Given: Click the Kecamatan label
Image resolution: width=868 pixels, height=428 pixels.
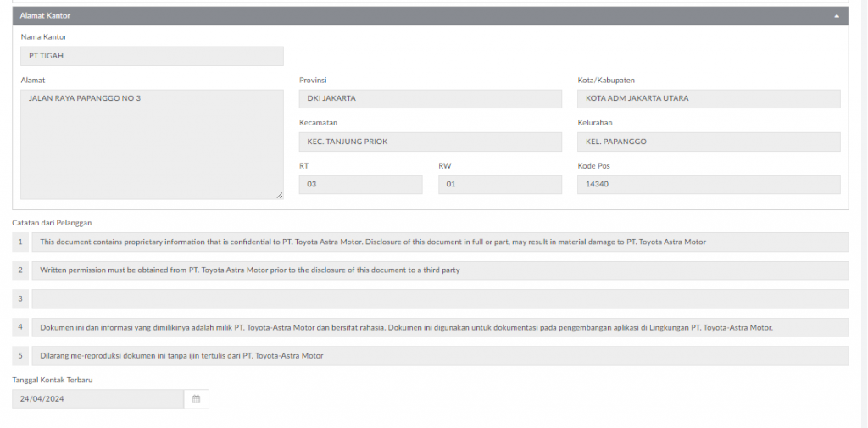Looking at the screenshot, I should pyautogui.click(x=319, y=123).
